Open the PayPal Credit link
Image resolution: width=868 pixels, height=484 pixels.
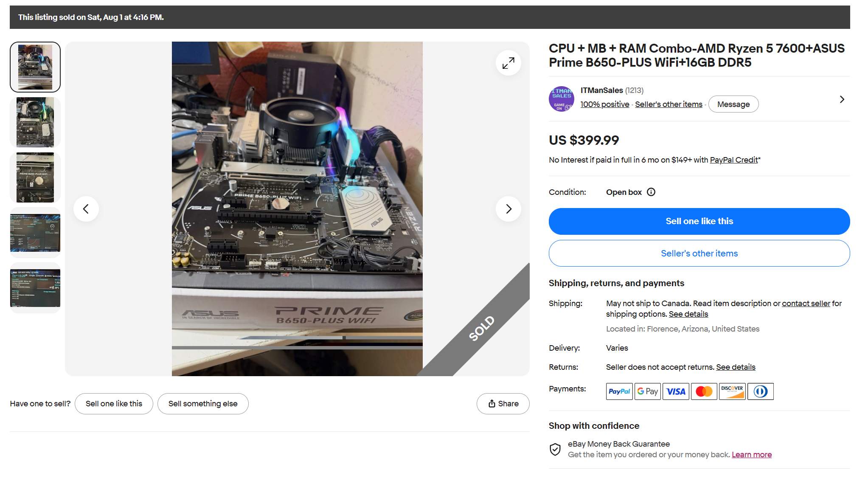pos(733,160)
